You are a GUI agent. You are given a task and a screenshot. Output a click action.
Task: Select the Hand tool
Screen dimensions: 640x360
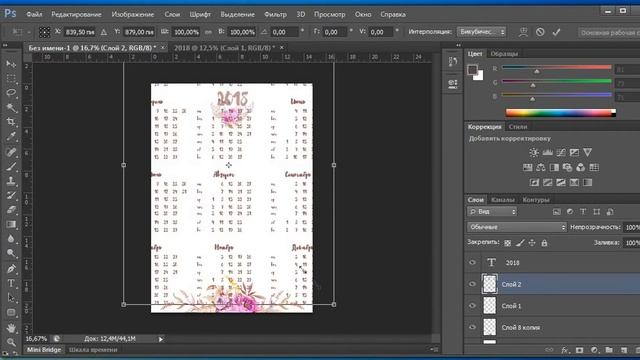pos(11,328)
